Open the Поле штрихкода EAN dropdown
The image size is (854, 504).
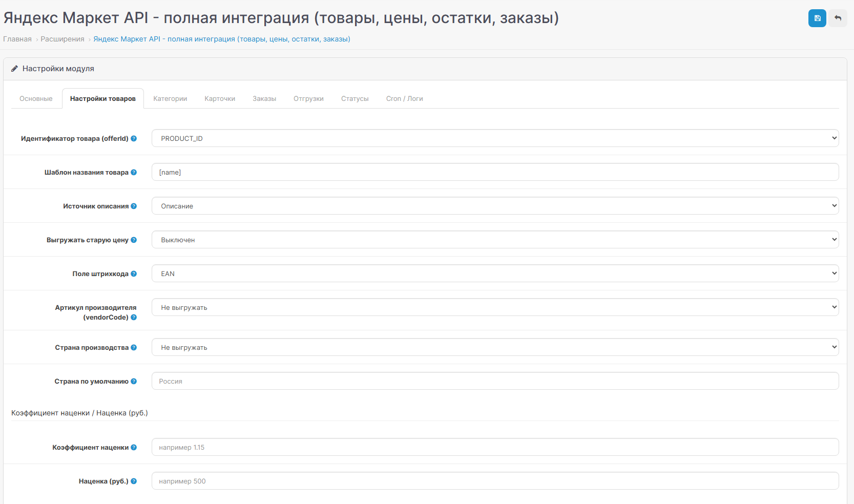pos(495,274)
